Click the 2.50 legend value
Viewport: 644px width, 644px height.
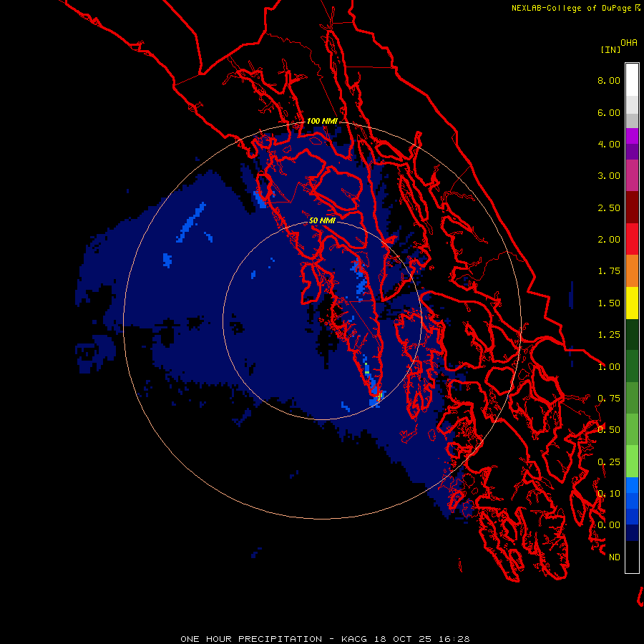coord(609,208)
